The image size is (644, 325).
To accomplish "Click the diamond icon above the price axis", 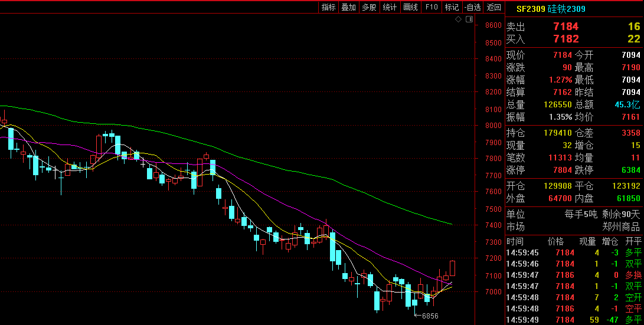I will pos(458,19).
